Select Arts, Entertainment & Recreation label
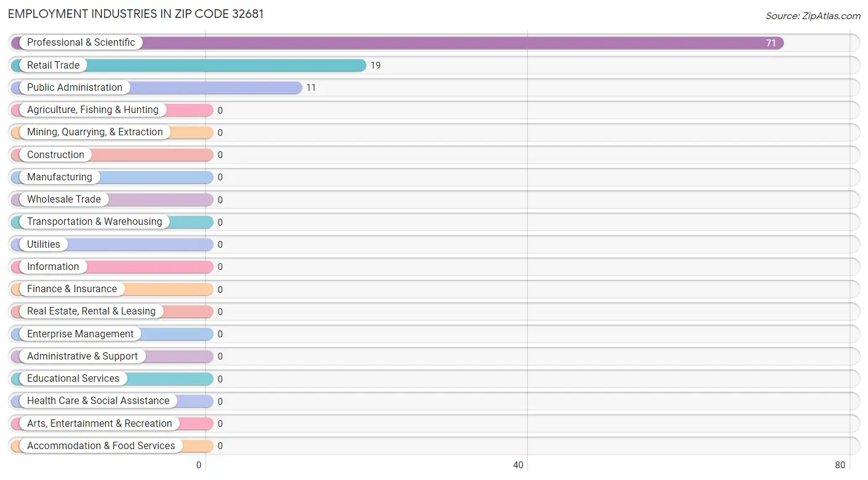The height and width of the screenshot is (480, 868). 99,424
